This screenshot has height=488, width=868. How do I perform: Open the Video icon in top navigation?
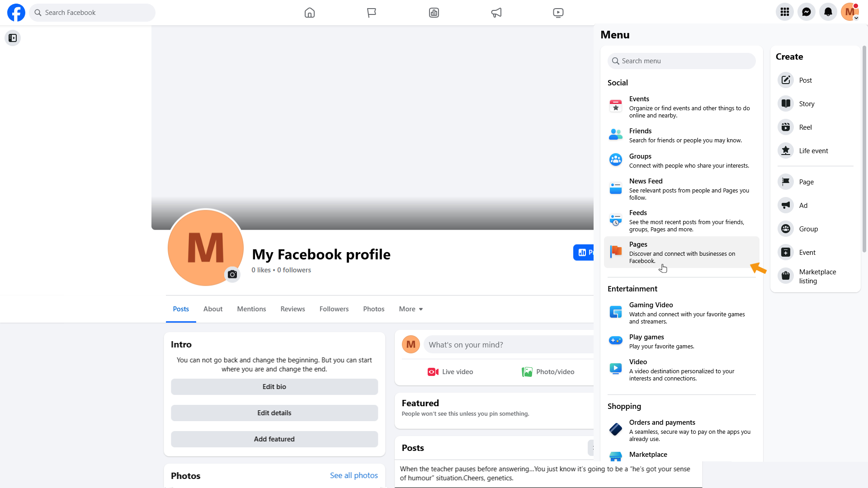point(558,13)
